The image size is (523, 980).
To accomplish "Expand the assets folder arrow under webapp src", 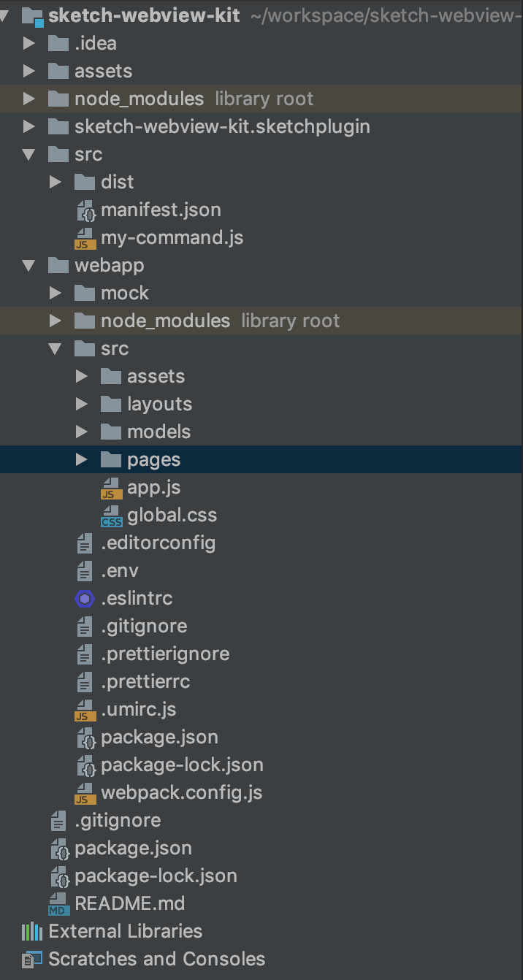I will (x=82, y=376).
